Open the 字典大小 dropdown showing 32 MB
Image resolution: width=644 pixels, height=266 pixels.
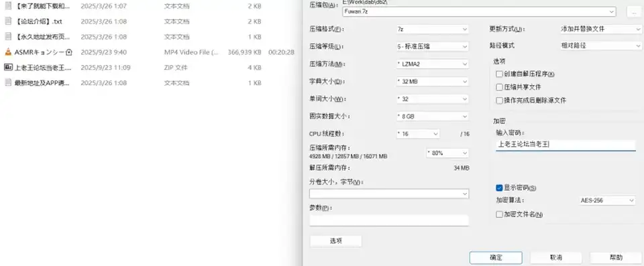432,82
